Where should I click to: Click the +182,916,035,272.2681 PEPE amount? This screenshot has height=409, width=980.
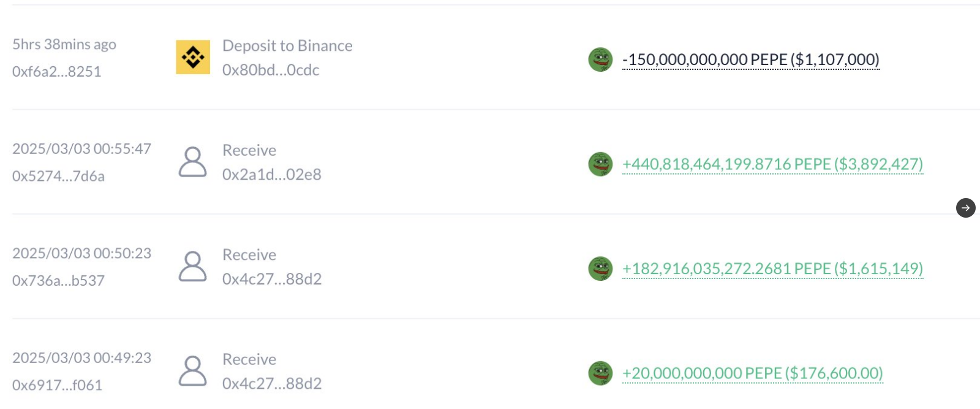coord(772,269)
